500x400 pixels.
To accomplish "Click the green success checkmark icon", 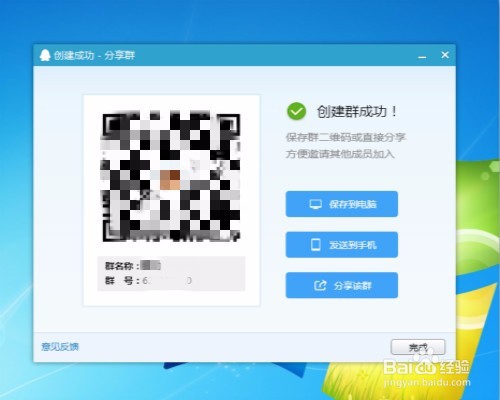I will [x=296, y=111].
